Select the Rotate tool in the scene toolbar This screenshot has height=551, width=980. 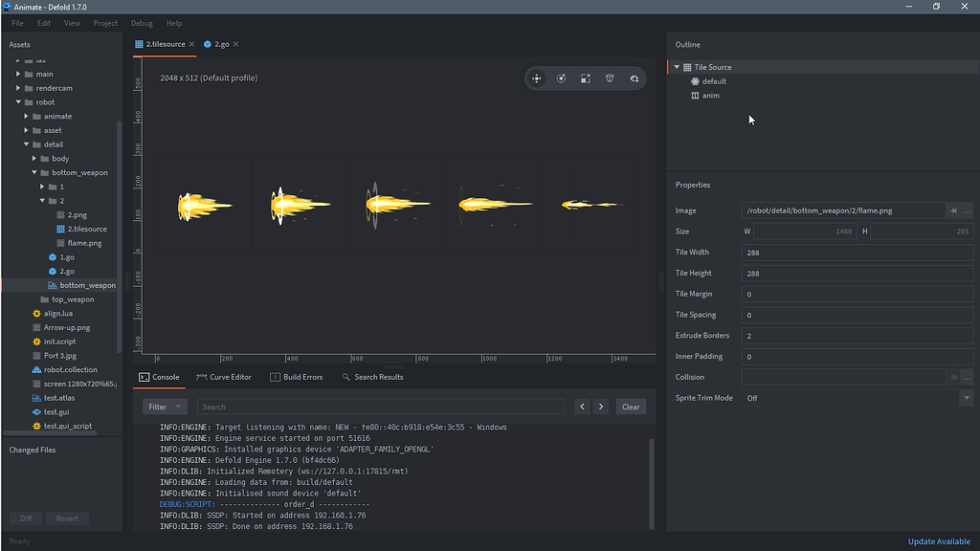pyautogui.click(x=561, y=78)
